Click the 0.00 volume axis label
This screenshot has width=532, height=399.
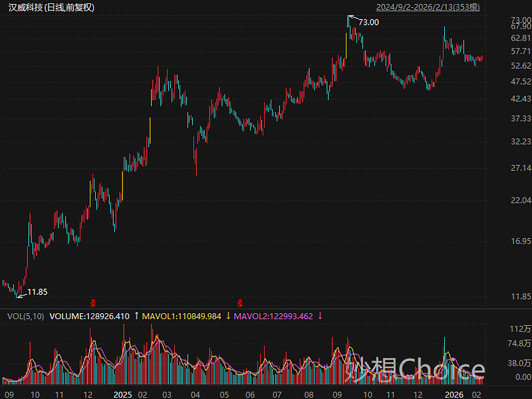tap(523, 377)
